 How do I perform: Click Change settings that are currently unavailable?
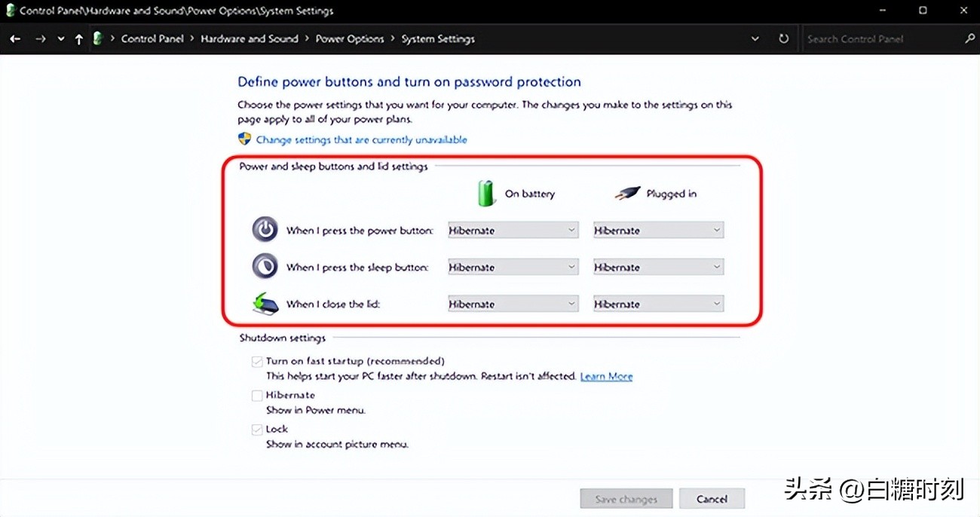tap(361, 139)
